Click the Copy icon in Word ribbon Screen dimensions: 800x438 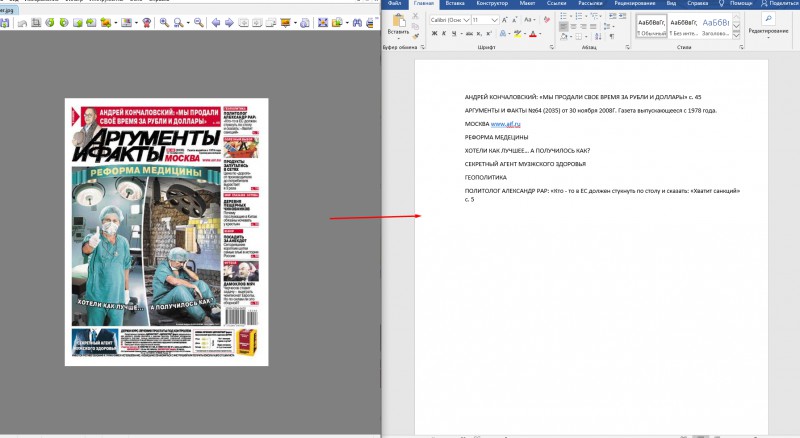click(415, 26)
